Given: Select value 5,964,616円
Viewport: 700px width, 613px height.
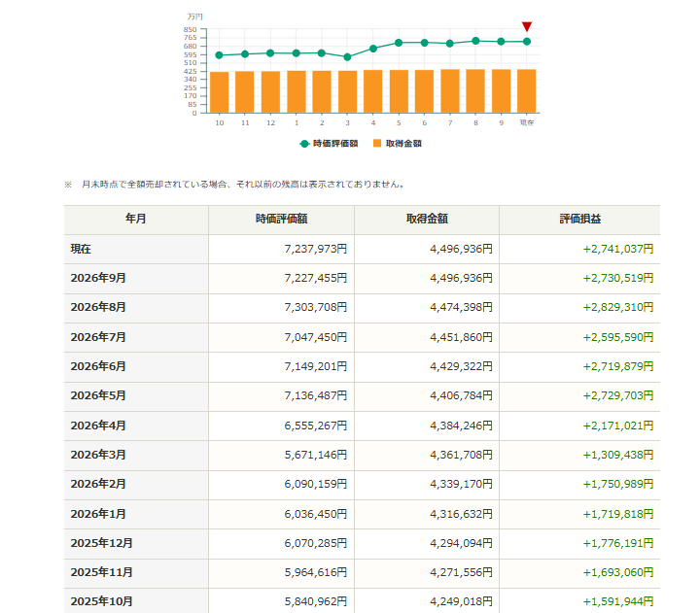Looking at the screenshot, I should [316, 572].
